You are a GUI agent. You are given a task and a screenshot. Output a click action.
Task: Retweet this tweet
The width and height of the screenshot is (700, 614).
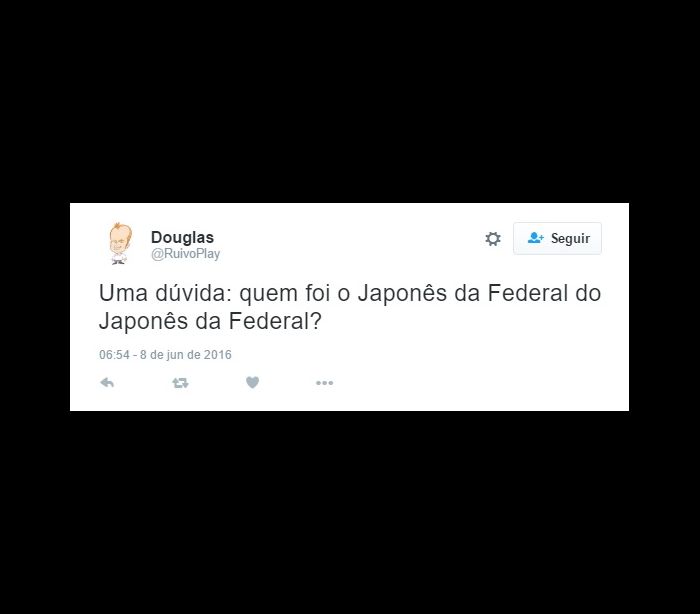pos(180,383)
